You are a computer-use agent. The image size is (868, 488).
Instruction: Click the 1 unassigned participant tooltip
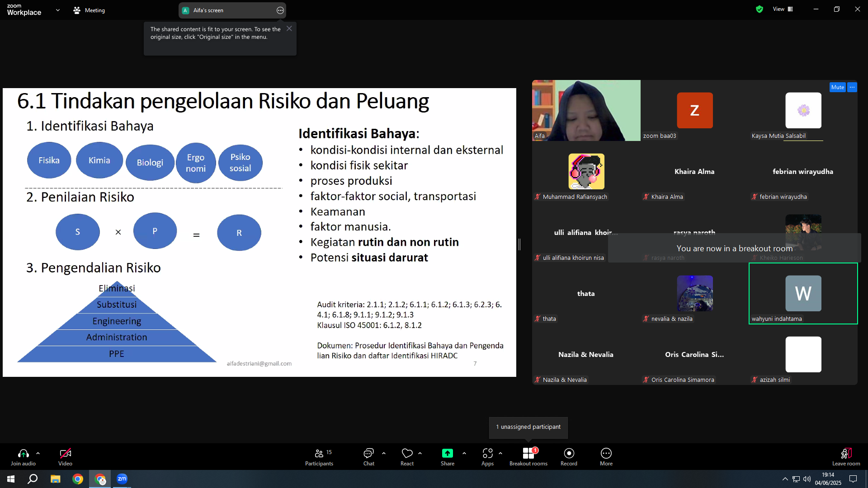coord(528,427)
